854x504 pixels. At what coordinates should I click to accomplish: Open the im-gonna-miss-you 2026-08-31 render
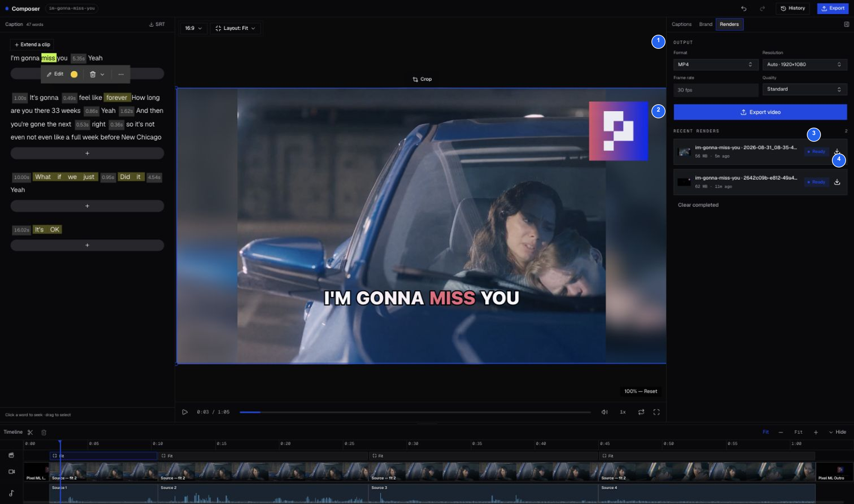[760, 151]
